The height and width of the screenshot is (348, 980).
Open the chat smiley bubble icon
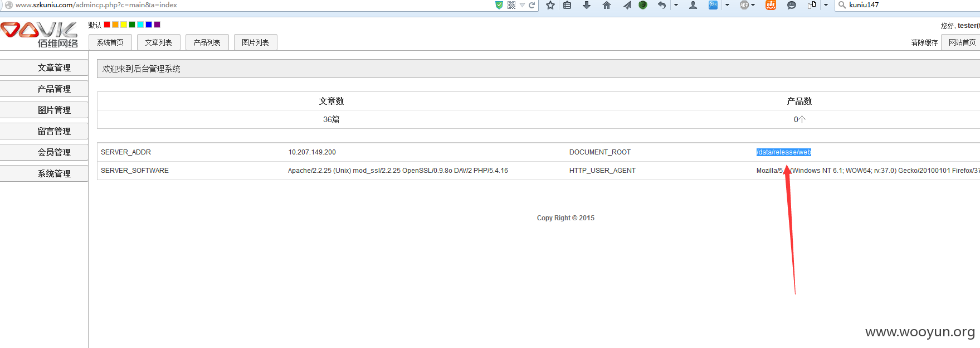792,5
